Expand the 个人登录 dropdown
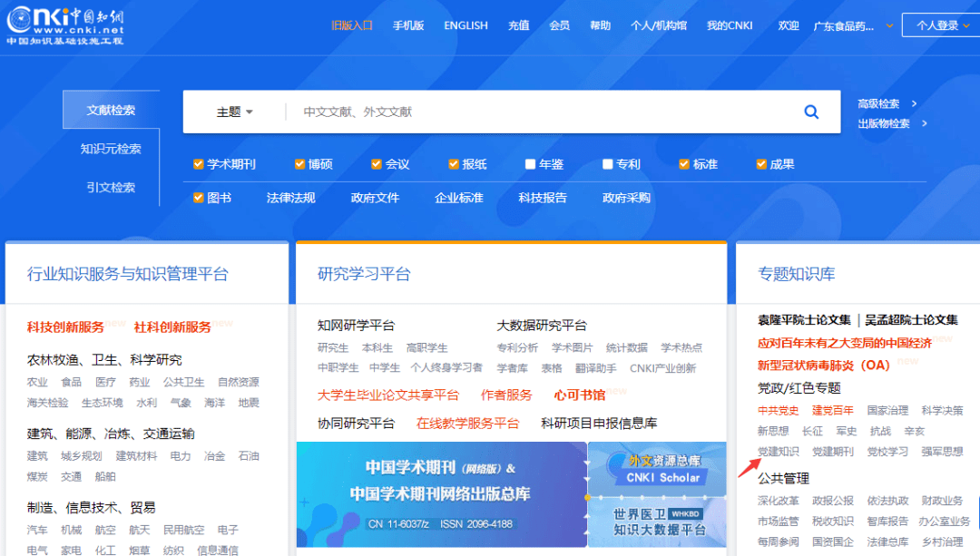980x556 pixels. coord(942,25)
